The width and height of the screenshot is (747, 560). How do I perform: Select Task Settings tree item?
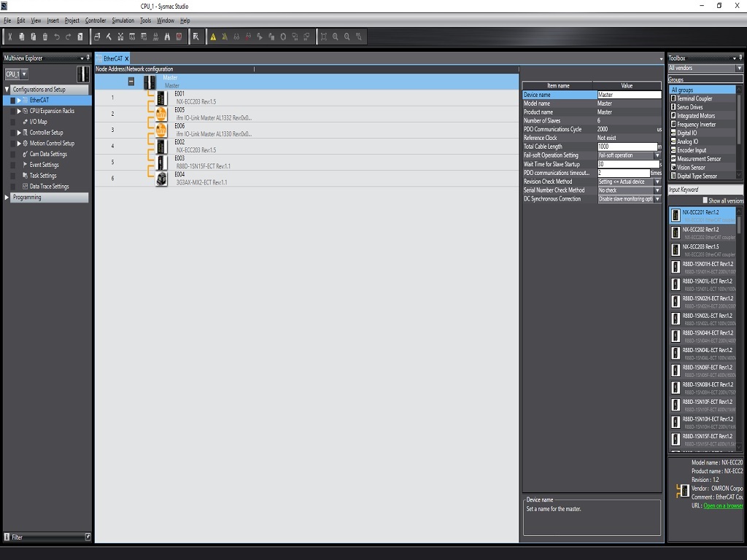(x=43, y=175)
